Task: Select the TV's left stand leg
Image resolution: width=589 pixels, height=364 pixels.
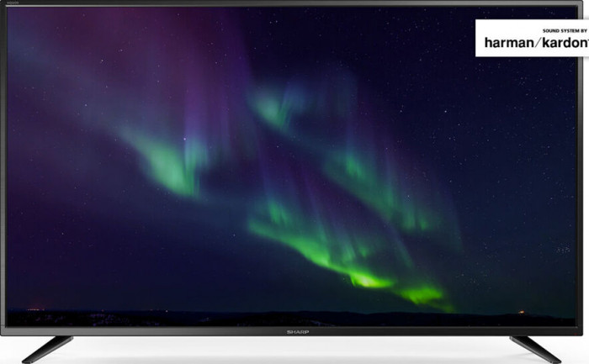Action: (x=46, y=348)
